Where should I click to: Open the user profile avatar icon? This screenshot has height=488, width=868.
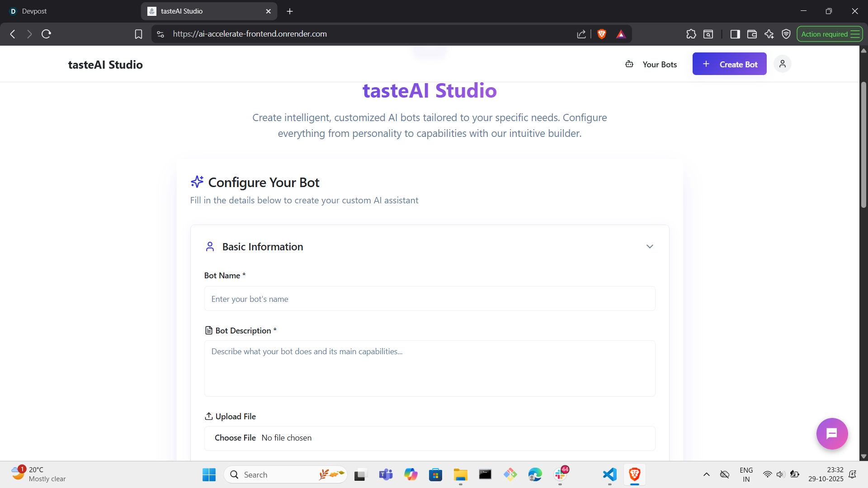coord(782,64)
